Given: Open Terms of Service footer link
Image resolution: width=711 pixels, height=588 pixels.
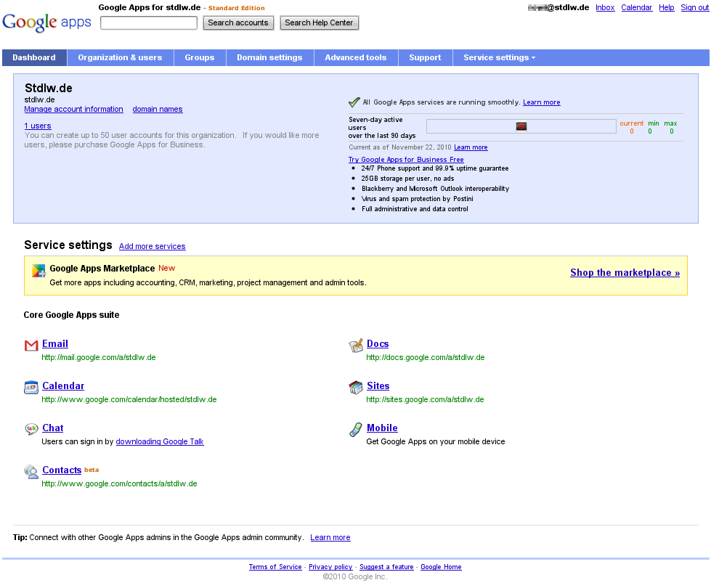Looking at the screenshot, I should pos(275,567).
